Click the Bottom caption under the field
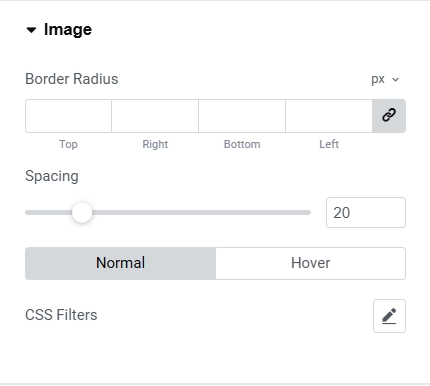The width and height of the screenshot is (430, 386). coord(242,144)
